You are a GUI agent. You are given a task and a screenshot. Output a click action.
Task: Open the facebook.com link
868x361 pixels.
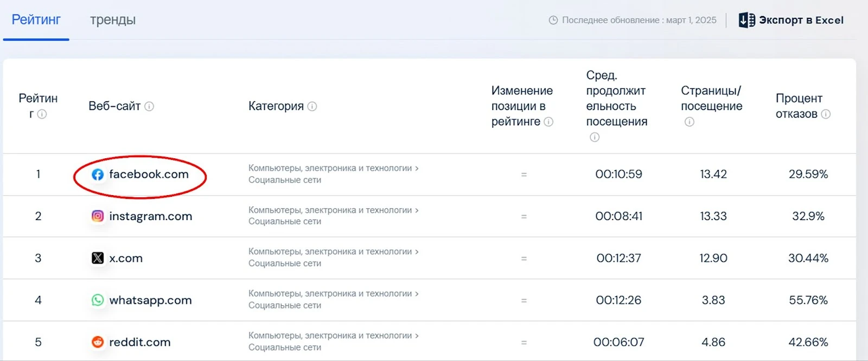click(x=149, y=174)
